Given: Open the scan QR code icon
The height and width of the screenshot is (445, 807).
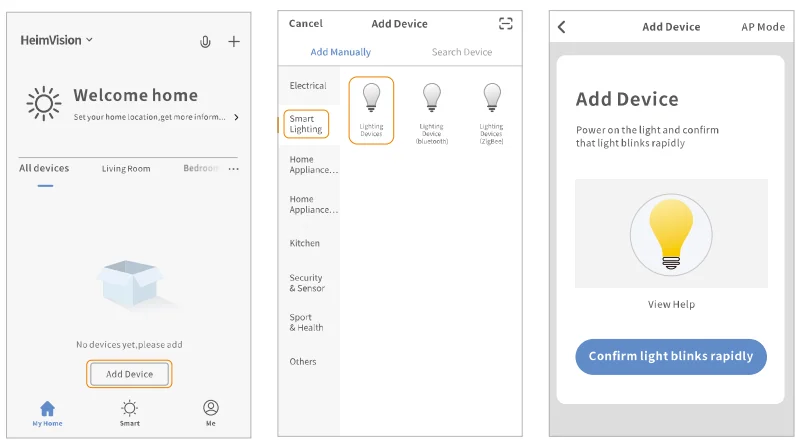Looking at the screenshot, I should pyautogui.click(x=505, y=24).
